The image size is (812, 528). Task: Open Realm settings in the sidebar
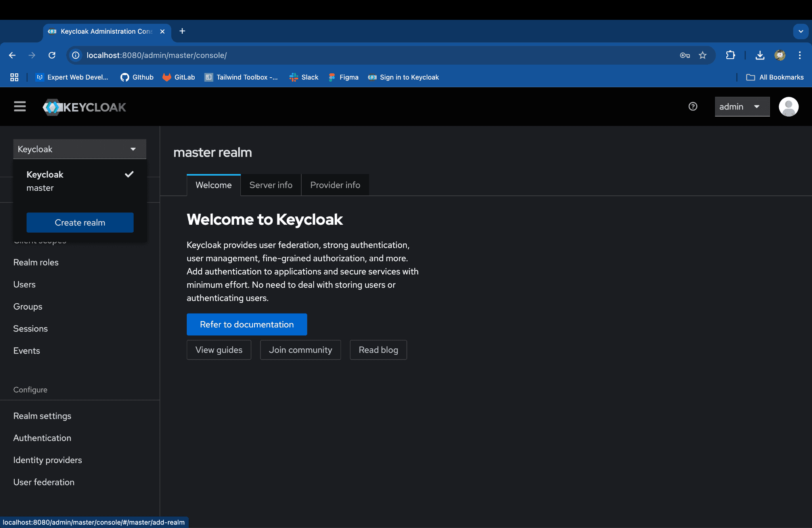(x=42, y=416)
